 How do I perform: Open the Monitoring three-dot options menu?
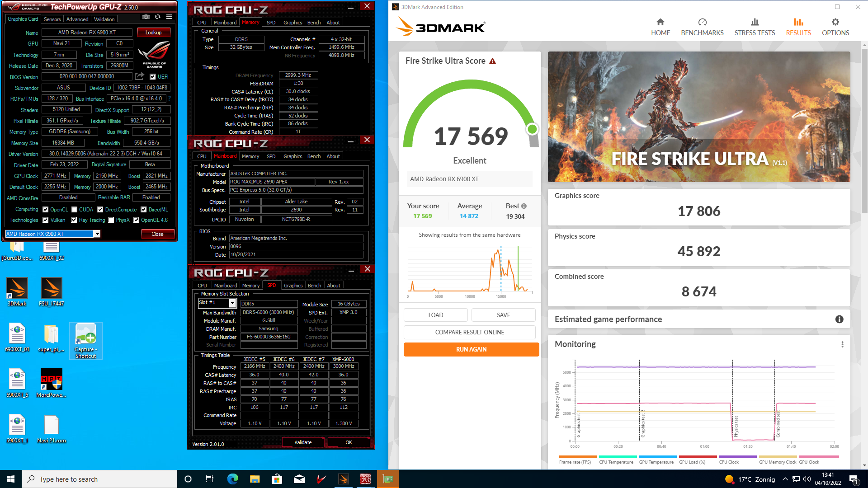click(842, 344)
